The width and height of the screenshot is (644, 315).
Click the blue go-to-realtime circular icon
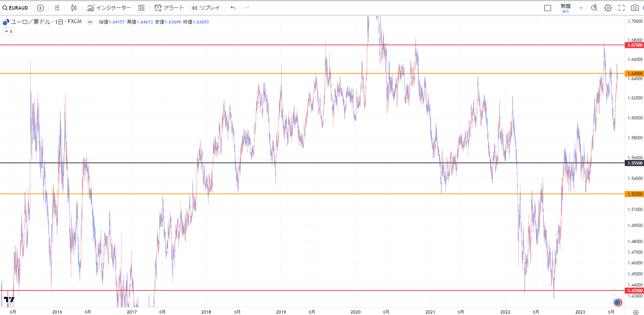point(618,303)
